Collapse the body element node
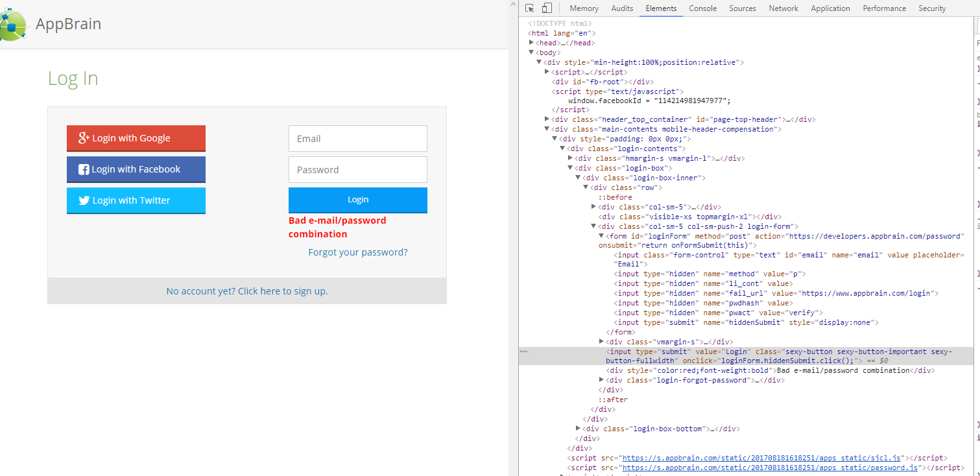This screenshot has width=980, height=476. click(x=532, y=53)
